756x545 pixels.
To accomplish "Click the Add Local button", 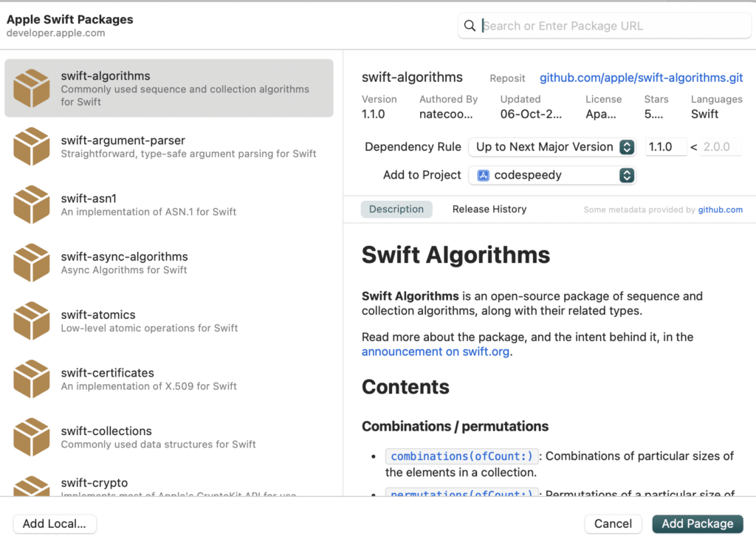I will [x=55, y=524].
